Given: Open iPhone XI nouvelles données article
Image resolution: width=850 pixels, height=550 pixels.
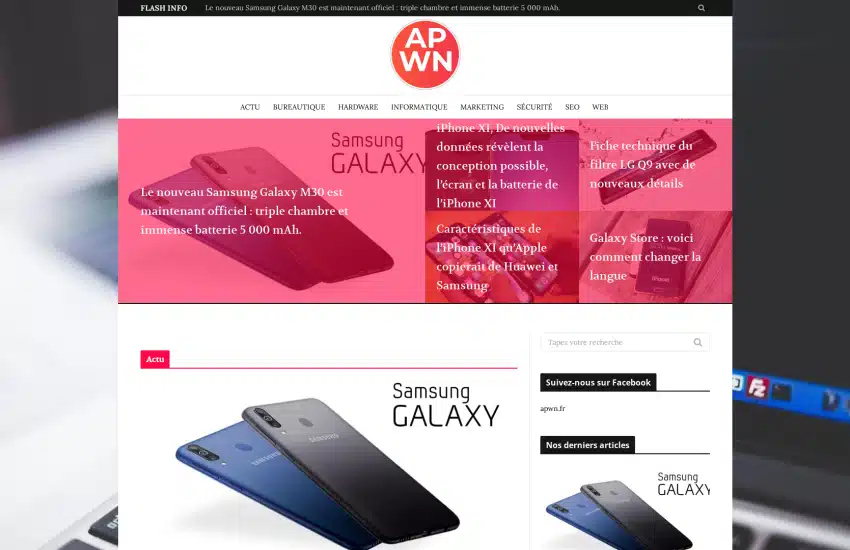Looking at the screenshot, I should pos(500,166).
